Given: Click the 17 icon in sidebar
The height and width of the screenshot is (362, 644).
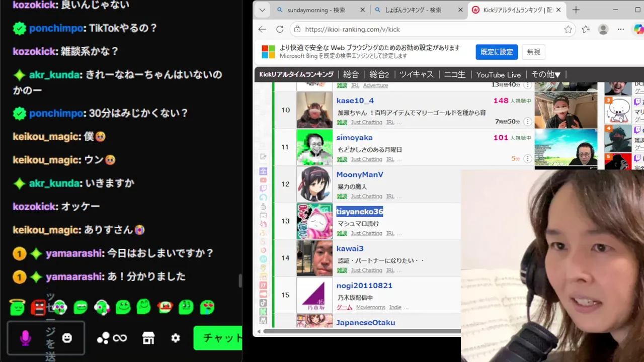Looking at the screenshot, I should pyautogui.click(x=263, y=285).
